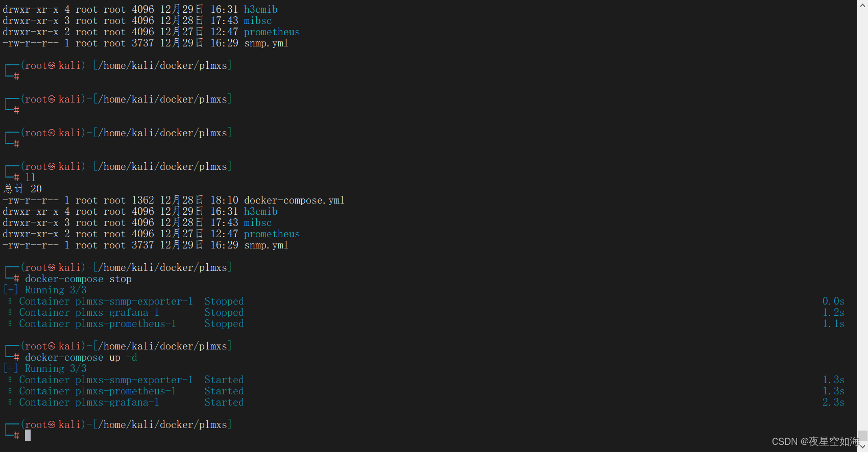Click Started status beside plmxs-prometheus-1
Image resolution: width=868 pixels, height=452 pixels.
(224, 391)
